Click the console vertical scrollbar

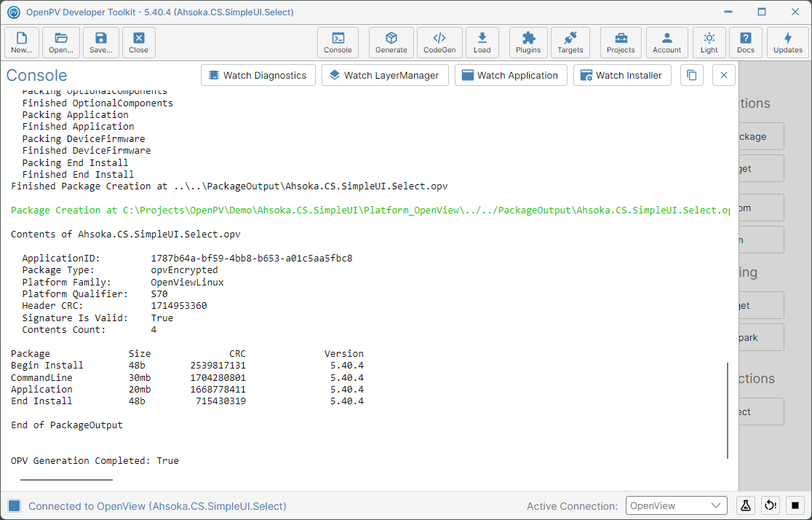(728, 411)
